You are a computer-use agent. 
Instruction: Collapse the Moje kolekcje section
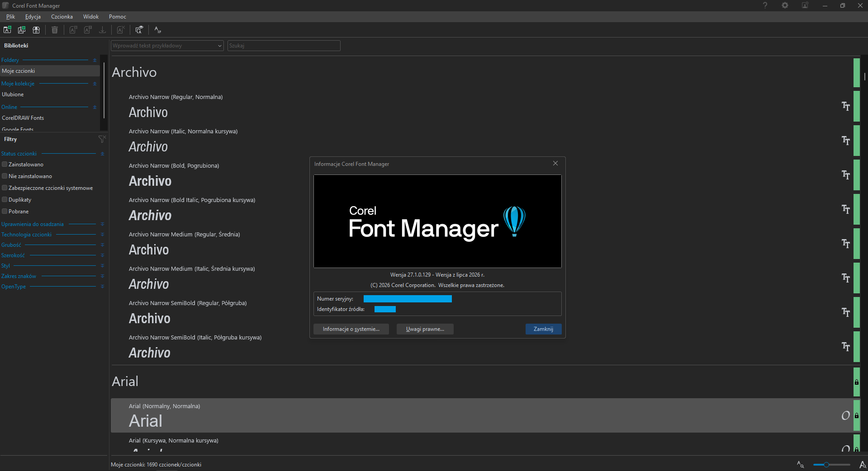coord(95,84)
